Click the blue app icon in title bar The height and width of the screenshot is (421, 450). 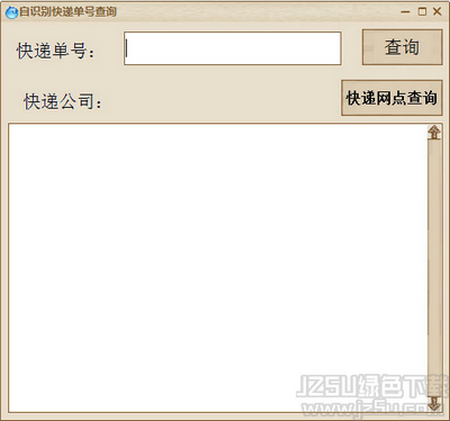12,12
